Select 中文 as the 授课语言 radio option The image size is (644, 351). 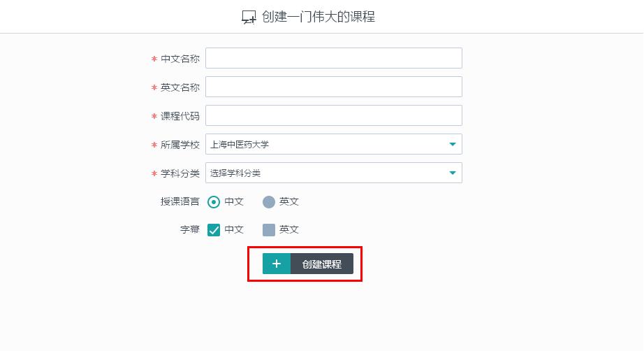214,202
